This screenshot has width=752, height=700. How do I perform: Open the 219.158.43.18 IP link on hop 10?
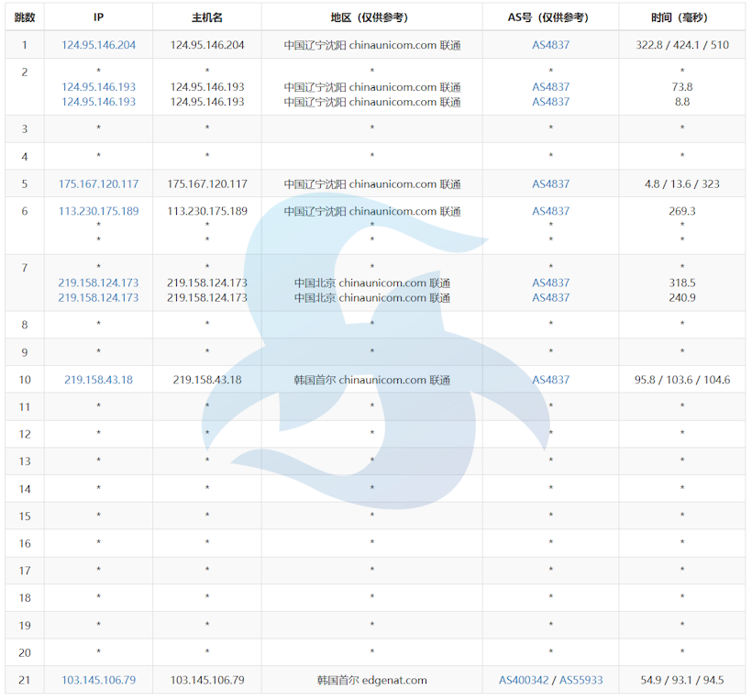coord(98,379)
